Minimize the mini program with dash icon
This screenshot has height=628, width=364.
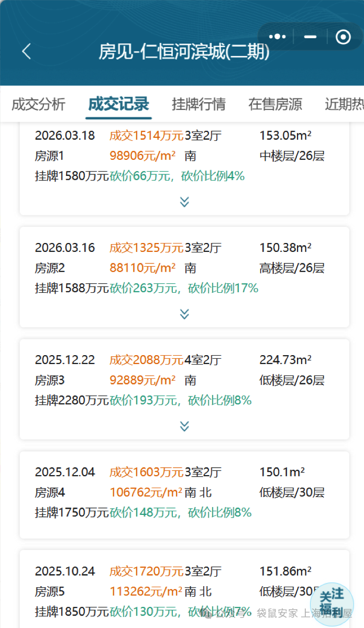click(x=311, y=37)
